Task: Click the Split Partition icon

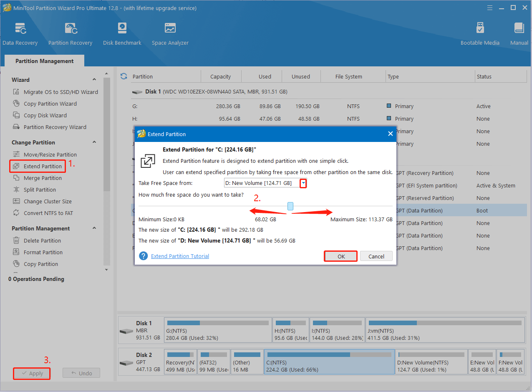Action: (16, 190)
